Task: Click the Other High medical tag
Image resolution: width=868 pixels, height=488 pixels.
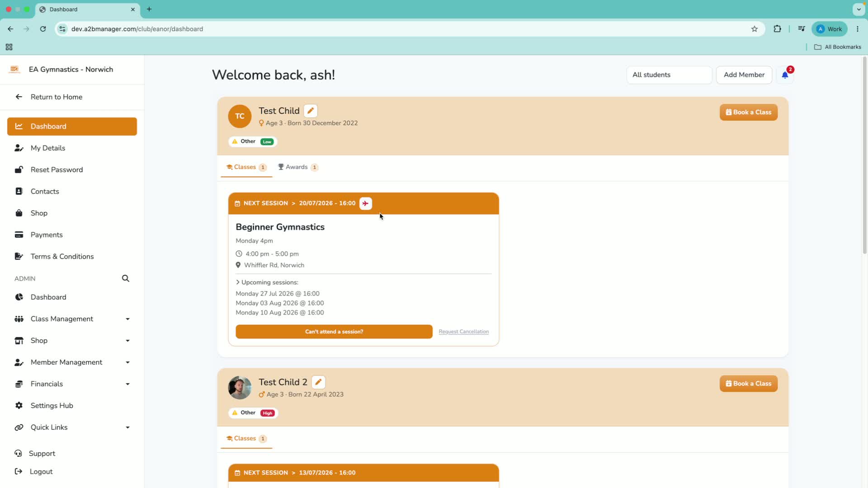Action: tap(253, 413)
